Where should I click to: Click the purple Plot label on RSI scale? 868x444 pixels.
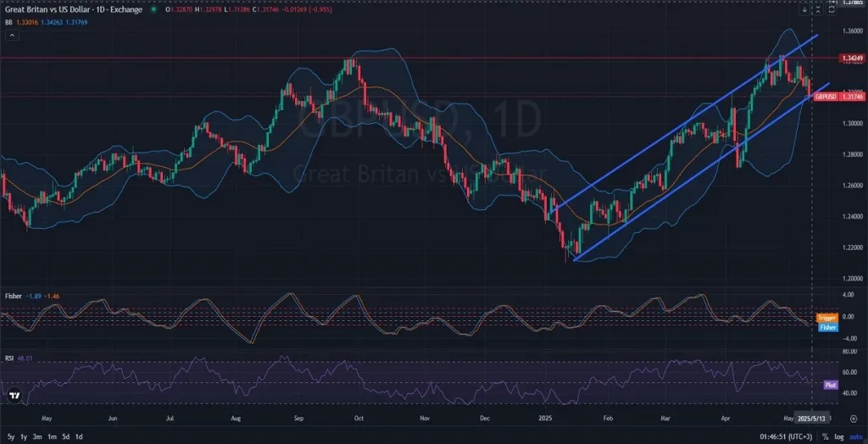(x=831, y=385)
